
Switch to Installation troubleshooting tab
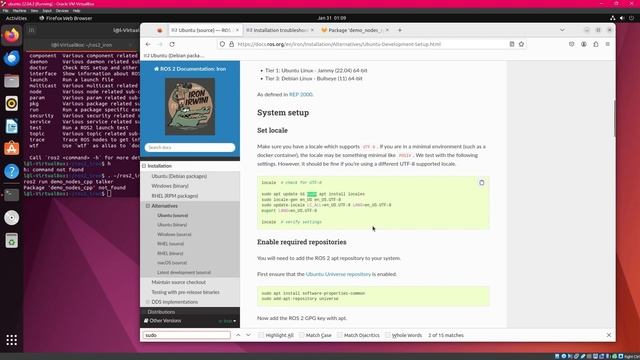(280, 30)
